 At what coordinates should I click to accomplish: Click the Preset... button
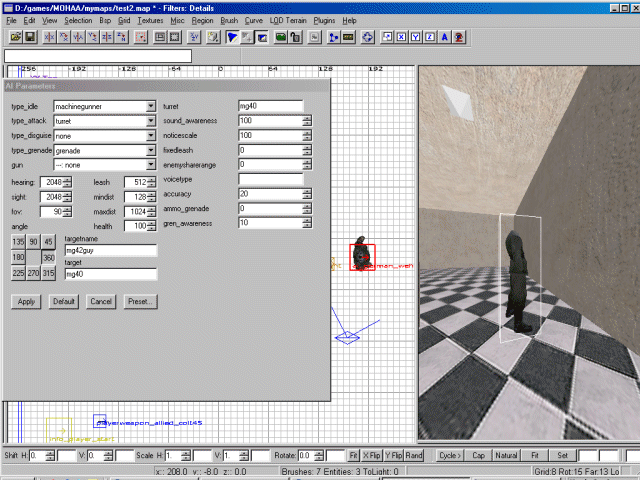pos(140,301)
